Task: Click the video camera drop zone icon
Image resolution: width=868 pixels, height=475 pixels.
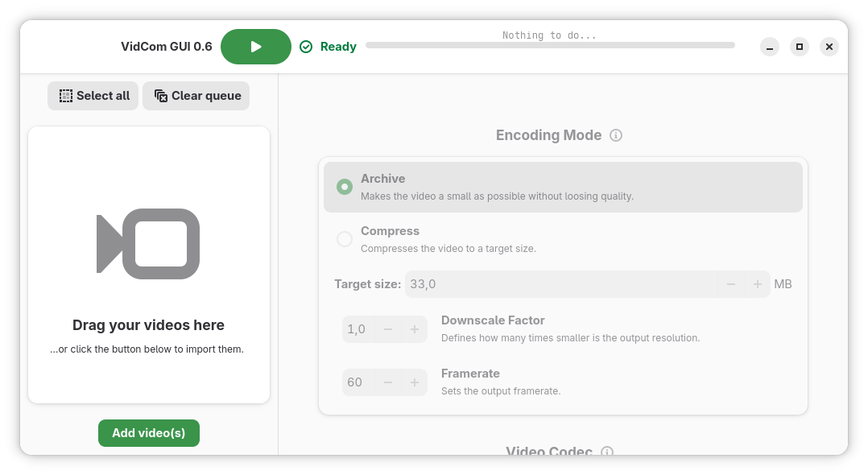Action: point(148,244)
